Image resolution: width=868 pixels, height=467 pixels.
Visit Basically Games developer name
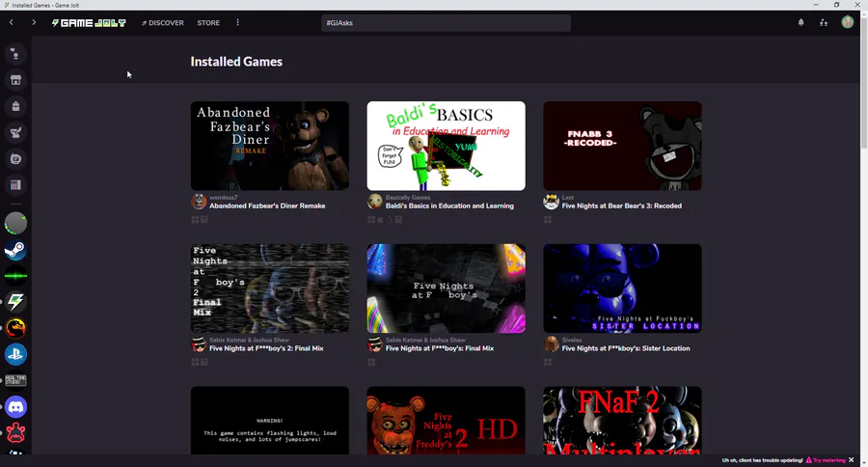click(407, 197)
